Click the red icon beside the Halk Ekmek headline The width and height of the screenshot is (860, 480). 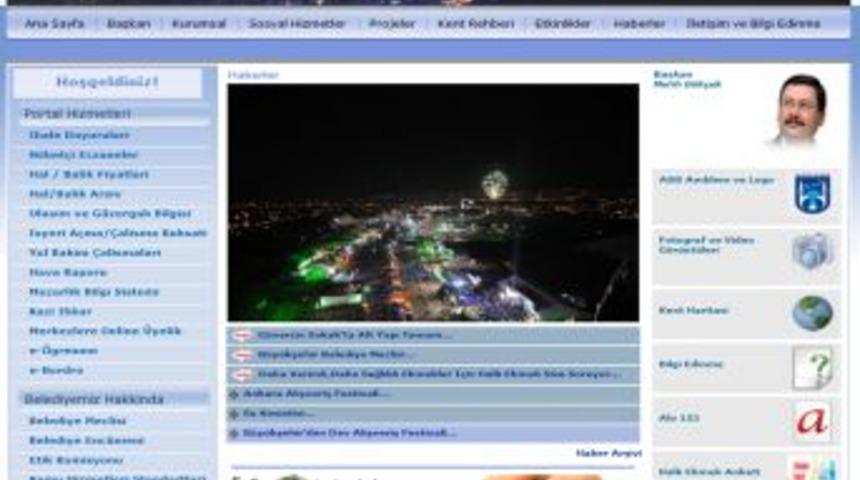click(242, 375)
